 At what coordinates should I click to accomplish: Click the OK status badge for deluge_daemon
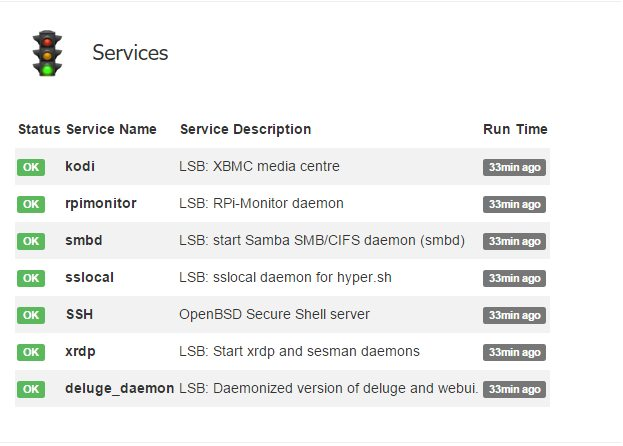[x=31, y=389]
